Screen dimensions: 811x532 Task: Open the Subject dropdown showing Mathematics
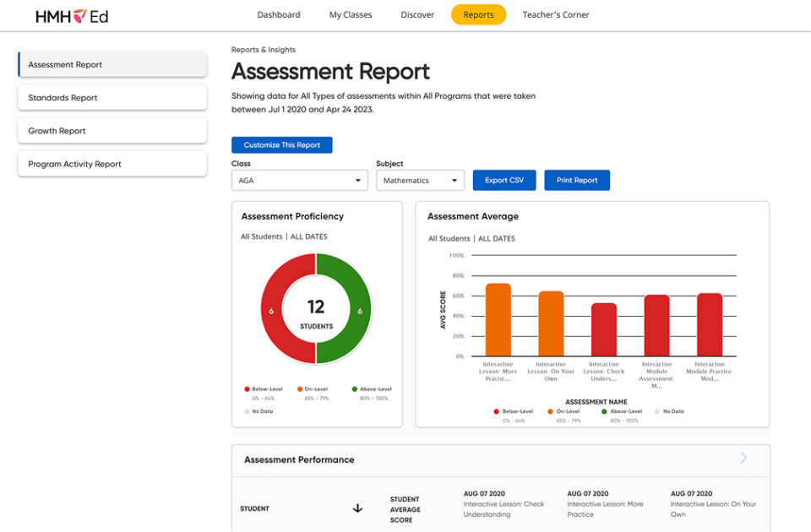420,181
